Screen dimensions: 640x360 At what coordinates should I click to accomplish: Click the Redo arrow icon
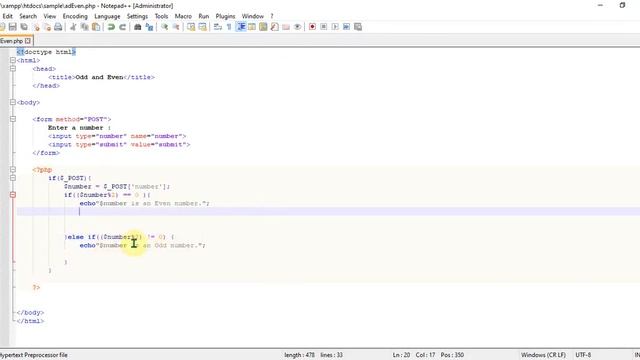coord(122,27)
